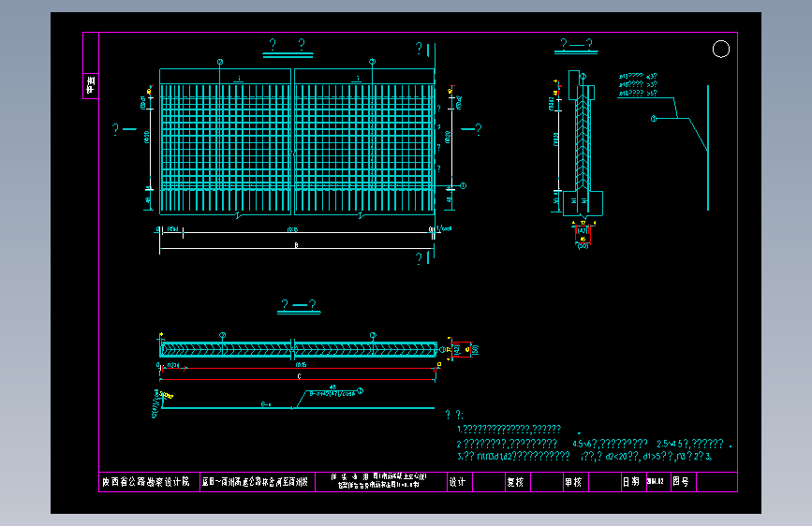
Task: Click the project name cell beside the institute name
Action: [x=258, y=482]
